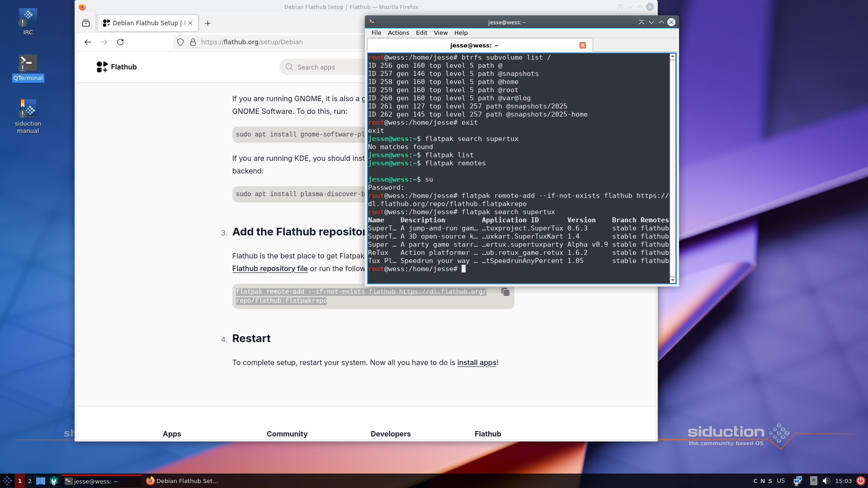868x488 pixels.
Task: Launch QTerminal from the desktop icon
Action: click(x=28, y=68)
